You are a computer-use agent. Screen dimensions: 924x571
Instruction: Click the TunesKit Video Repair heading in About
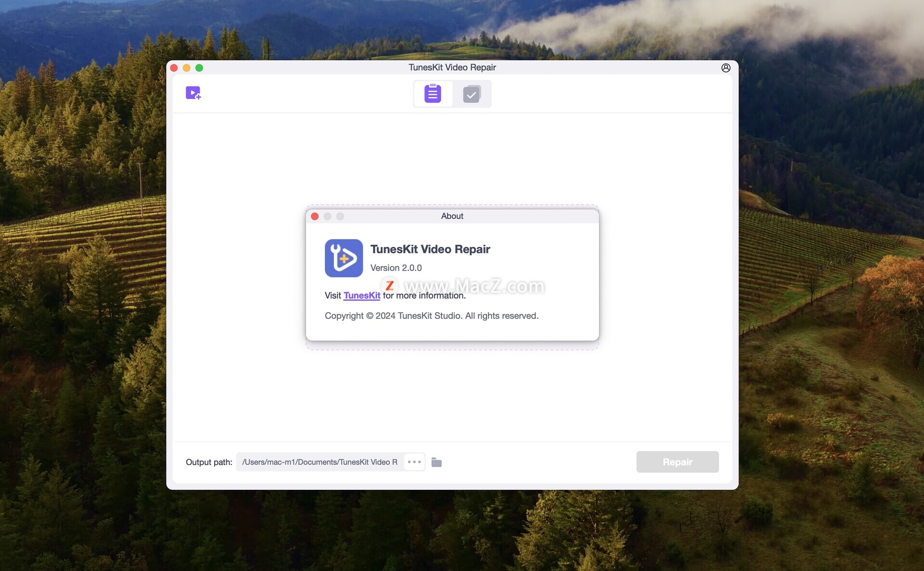430,249
